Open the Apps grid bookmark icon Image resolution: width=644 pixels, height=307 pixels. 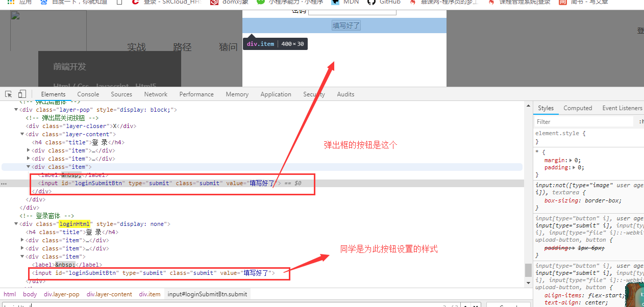click(x=11, y=2)
